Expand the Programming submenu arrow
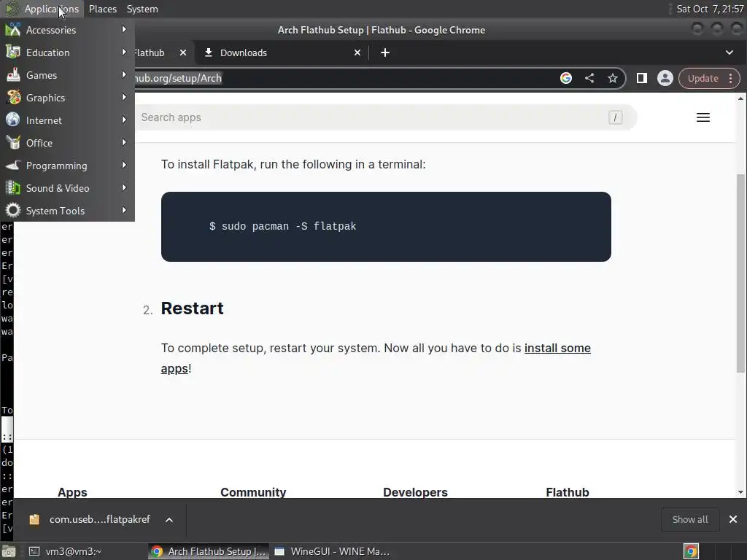Screen dimensions: 747x560 point(124,166)
